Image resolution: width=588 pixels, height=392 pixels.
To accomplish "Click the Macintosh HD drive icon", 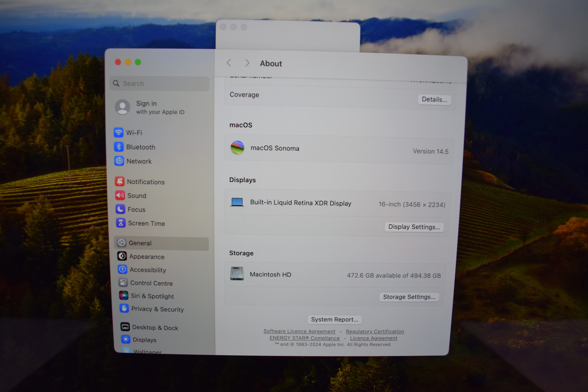I will click(237, 274).
